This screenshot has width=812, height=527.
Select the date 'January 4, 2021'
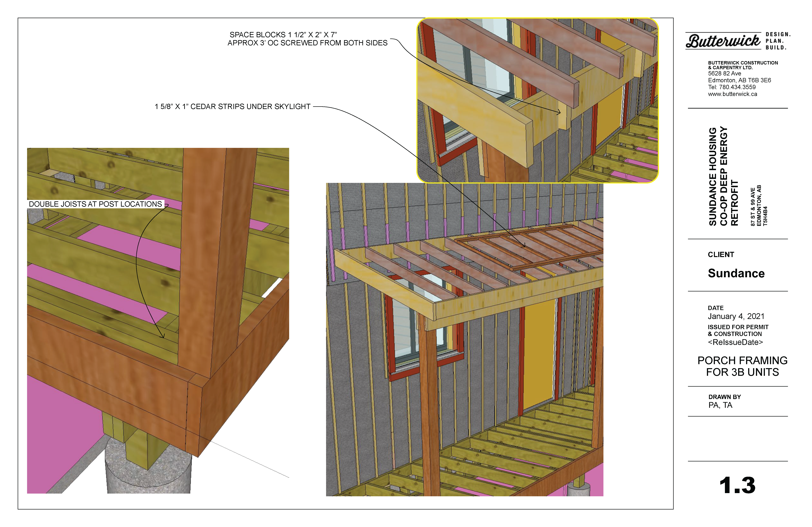736,317
